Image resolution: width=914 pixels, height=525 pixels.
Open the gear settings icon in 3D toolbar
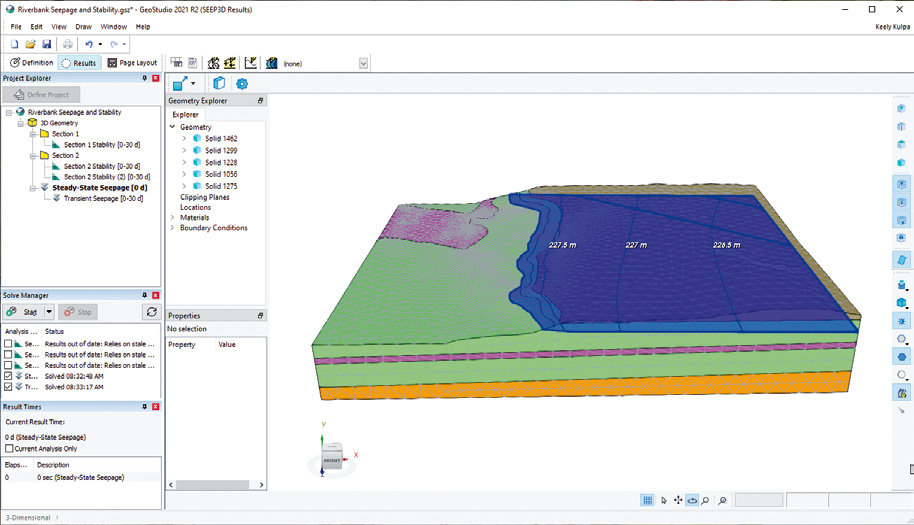[x=242, y=84]
